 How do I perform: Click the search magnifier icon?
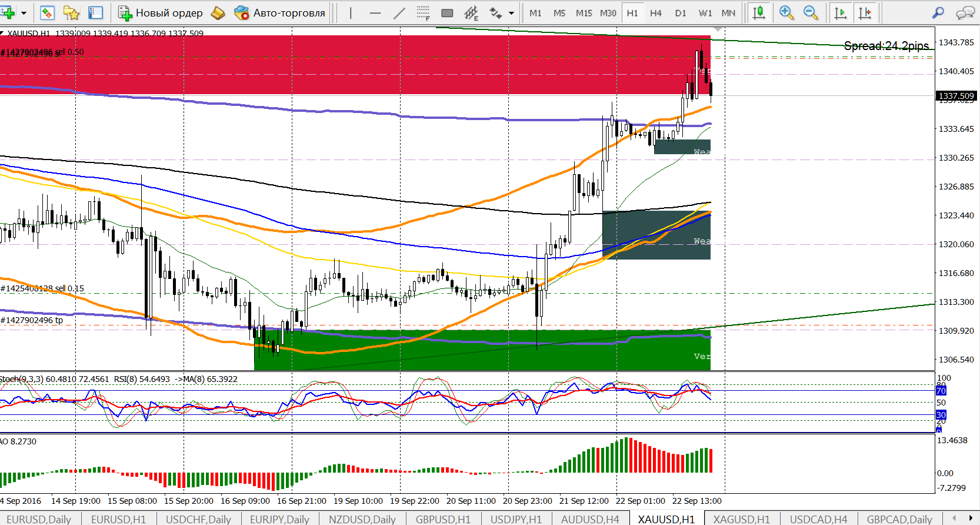click(x=938, y=12)
